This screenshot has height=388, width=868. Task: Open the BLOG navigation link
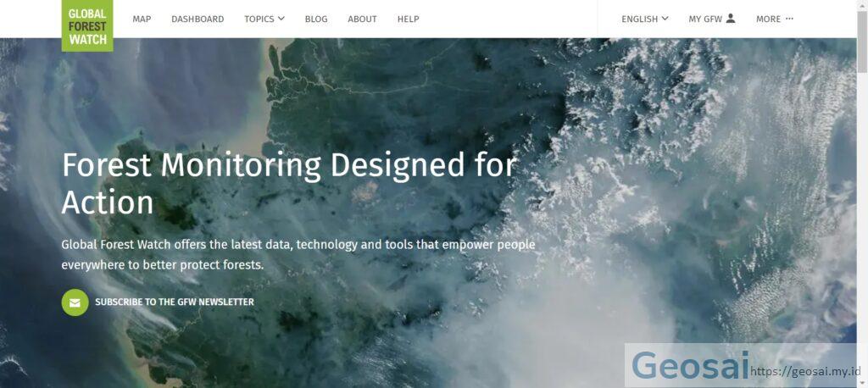pos(316,19)
